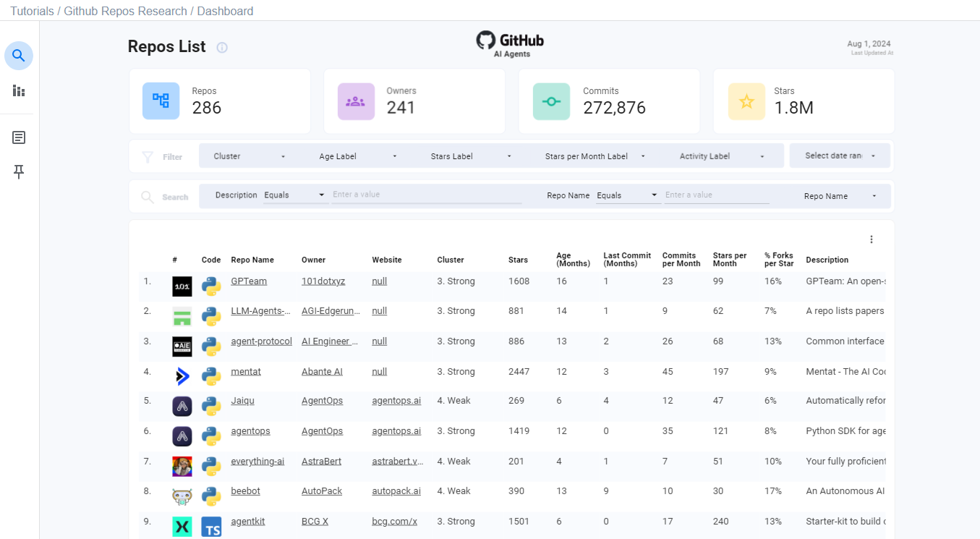The image size is (980, 539).
Task: Click the blue arrow logo in mentat row
Action: coord(182,377)
